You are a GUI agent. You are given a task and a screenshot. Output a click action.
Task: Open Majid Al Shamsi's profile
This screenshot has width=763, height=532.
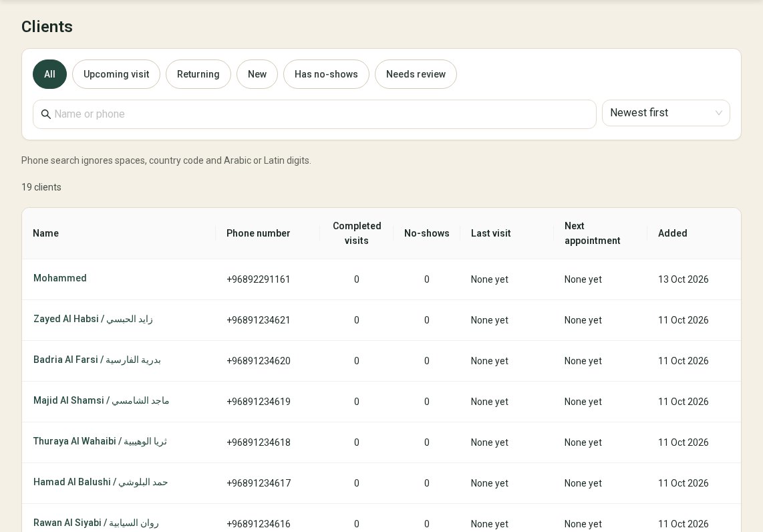click(101, 400)
